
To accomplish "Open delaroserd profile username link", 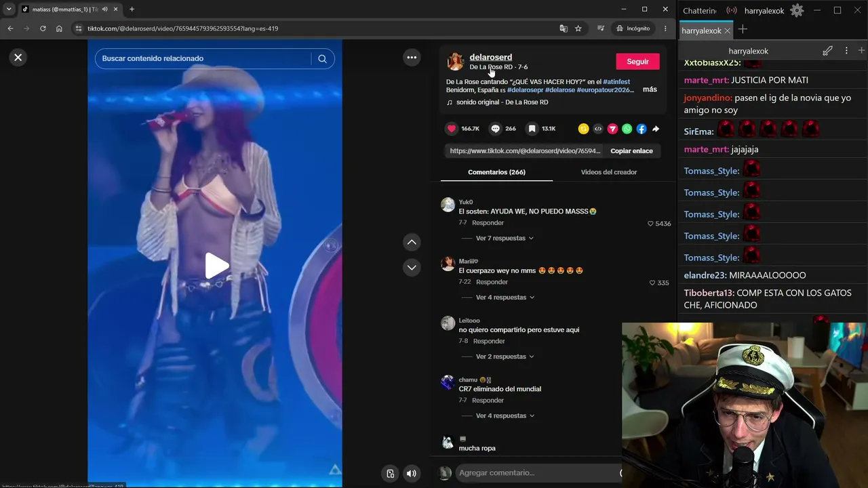I will pos(490,57).
